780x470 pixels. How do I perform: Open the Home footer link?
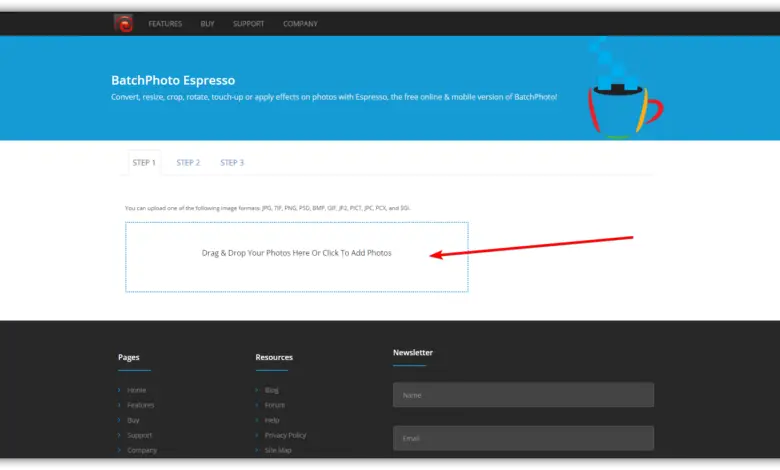(x=136, y=390)
